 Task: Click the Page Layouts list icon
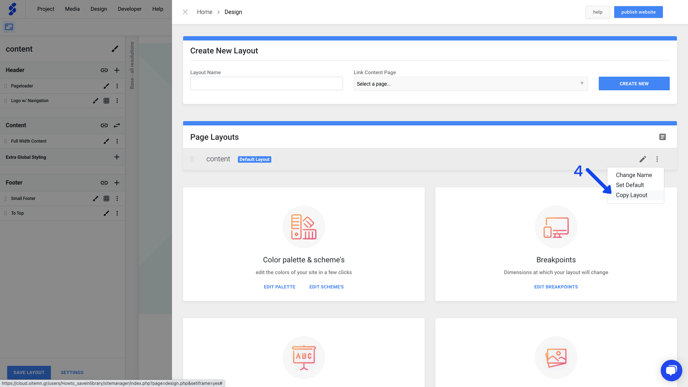[663, 137]
